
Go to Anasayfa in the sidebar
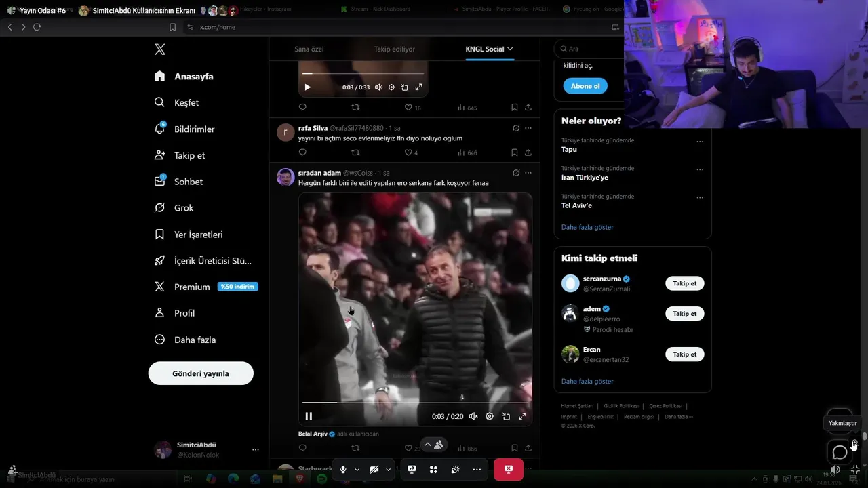pyautogui.click(x=184, y=76)
